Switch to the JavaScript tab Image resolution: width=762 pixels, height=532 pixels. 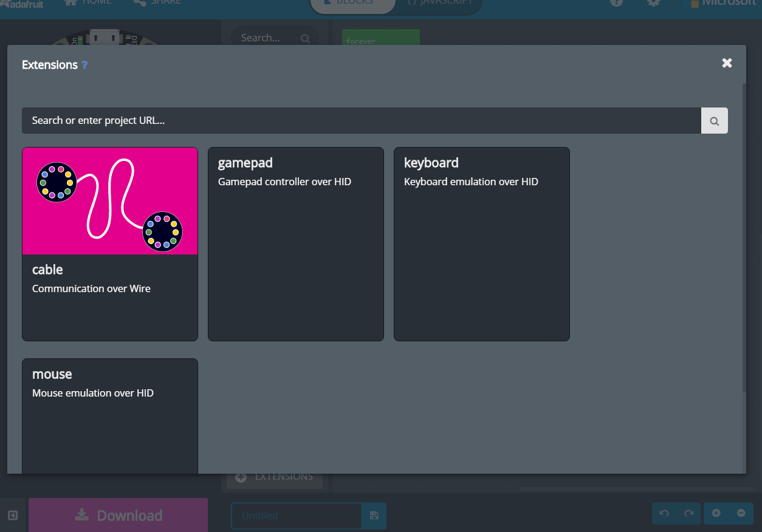pyautogui.click(x=439, y=4)
